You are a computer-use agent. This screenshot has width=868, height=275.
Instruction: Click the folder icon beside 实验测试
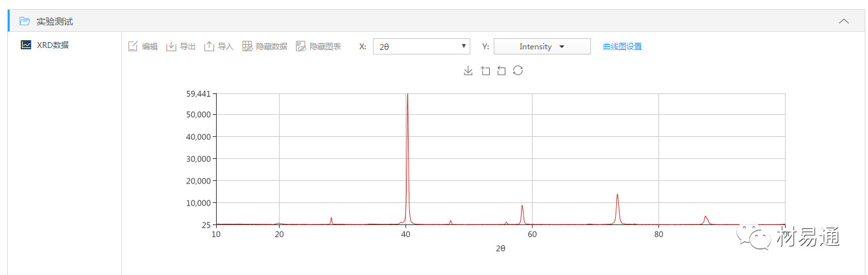tap(25, 21)
